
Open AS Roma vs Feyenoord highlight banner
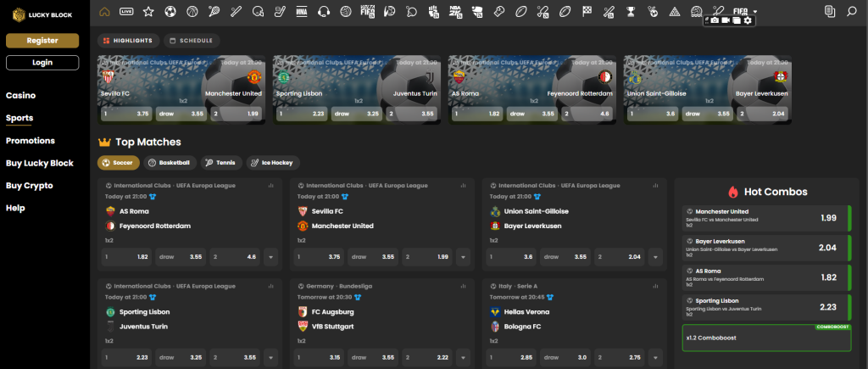click(532, 90)
